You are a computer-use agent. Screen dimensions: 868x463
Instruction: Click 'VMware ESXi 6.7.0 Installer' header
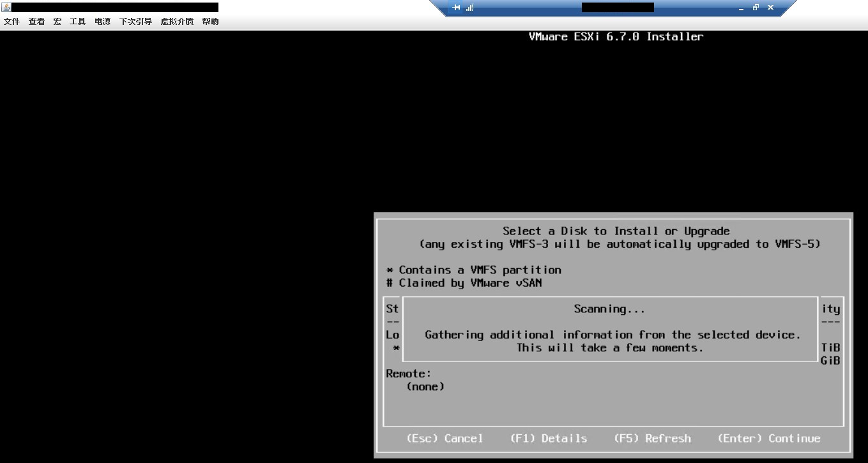click(616, 37)
